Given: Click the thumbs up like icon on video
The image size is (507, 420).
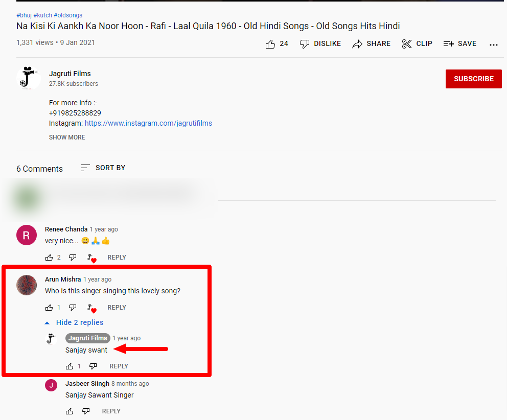Looking at the screenshot, I should tap(270, 44).
